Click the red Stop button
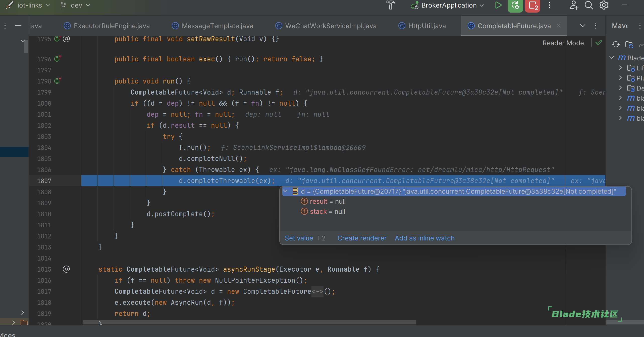 tap(532, 5)
